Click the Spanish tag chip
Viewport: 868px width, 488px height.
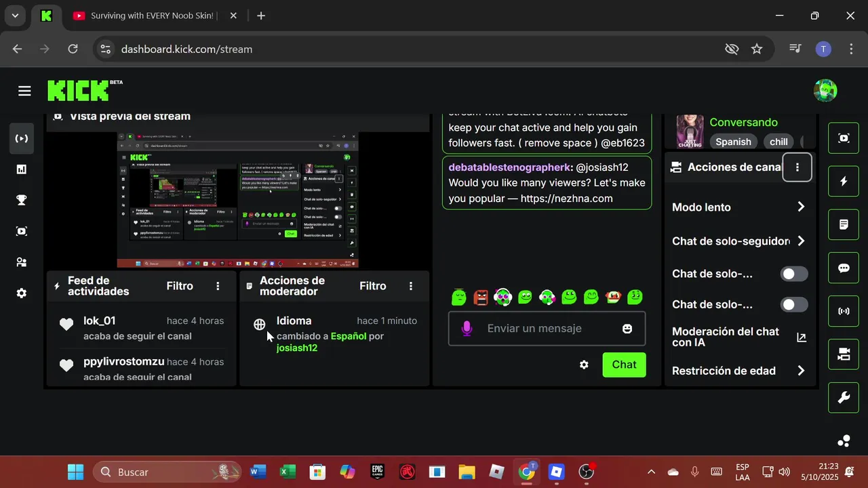pos(733,142)
